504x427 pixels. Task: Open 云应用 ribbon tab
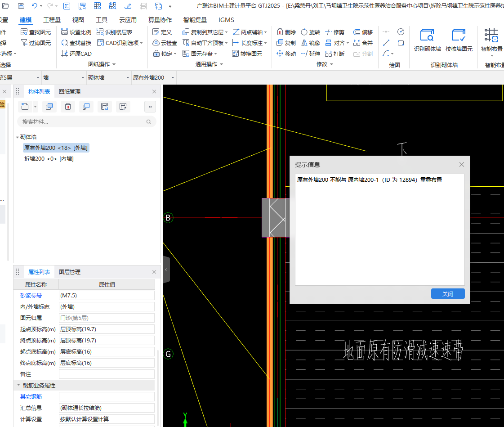[x=128, y=20]
